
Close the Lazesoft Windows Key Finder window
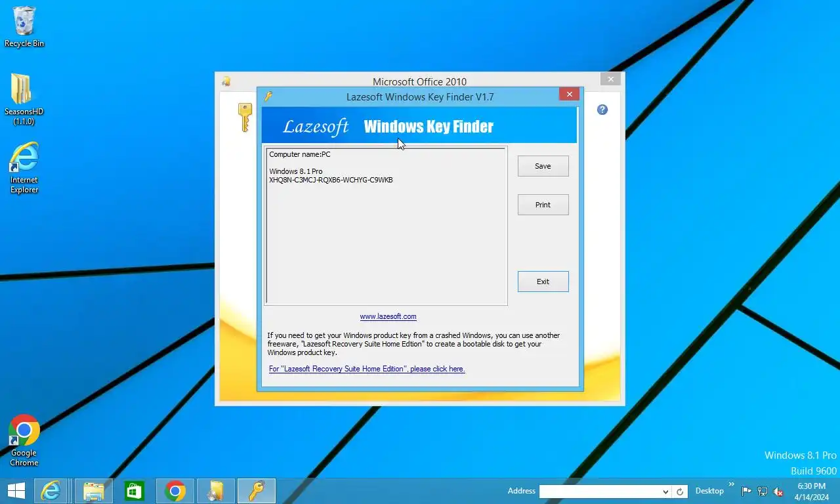(x=569, y=94)
